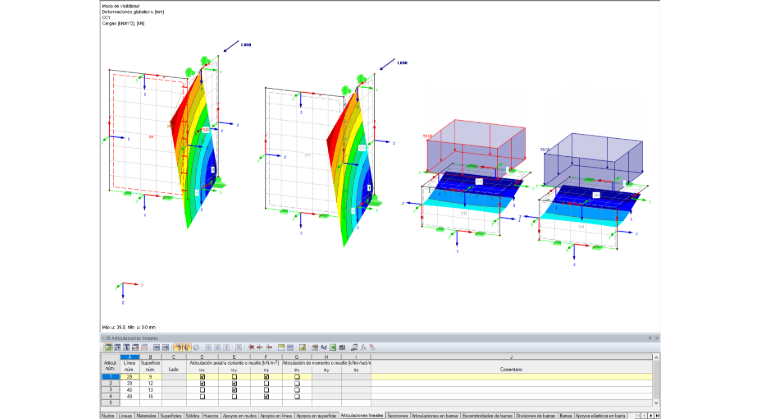Click empty row 5 header
This screenshot has height=419, width=760.
click(x=111, y=403)
